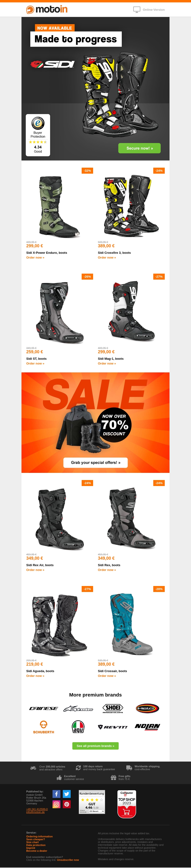
Task: Open the Instagram social icon
Action: [x=57, y=804]
